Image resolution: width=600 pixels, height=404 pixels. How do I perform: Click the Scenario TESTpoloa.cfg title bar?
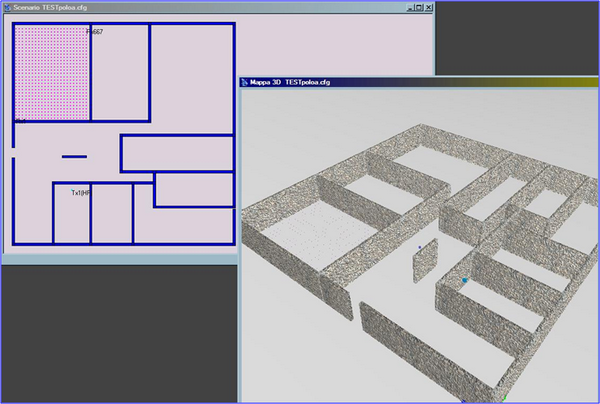200,6
